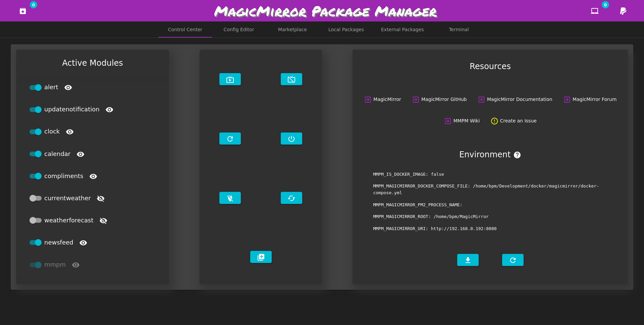This screenshot has width=644, height=325.
Task: Click the arrow icon beside MagicMirror GitHub
Action: point(416,100)
